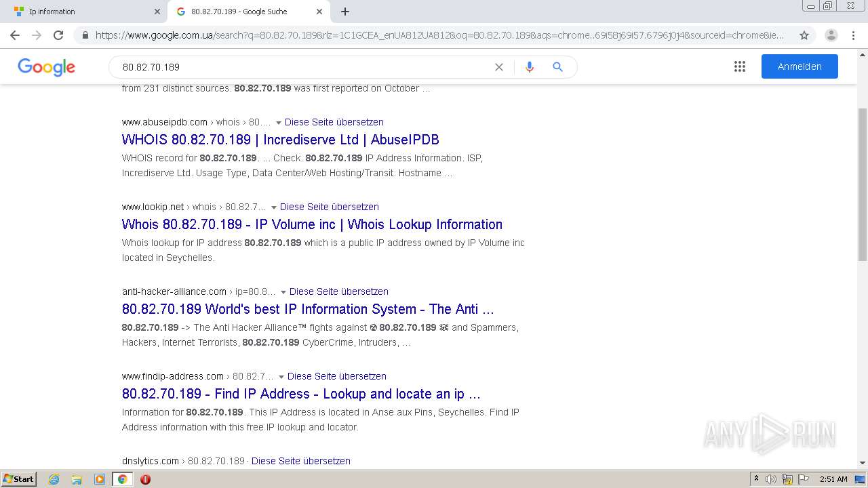
Task: Open a new browser tab
Action: 345,12
